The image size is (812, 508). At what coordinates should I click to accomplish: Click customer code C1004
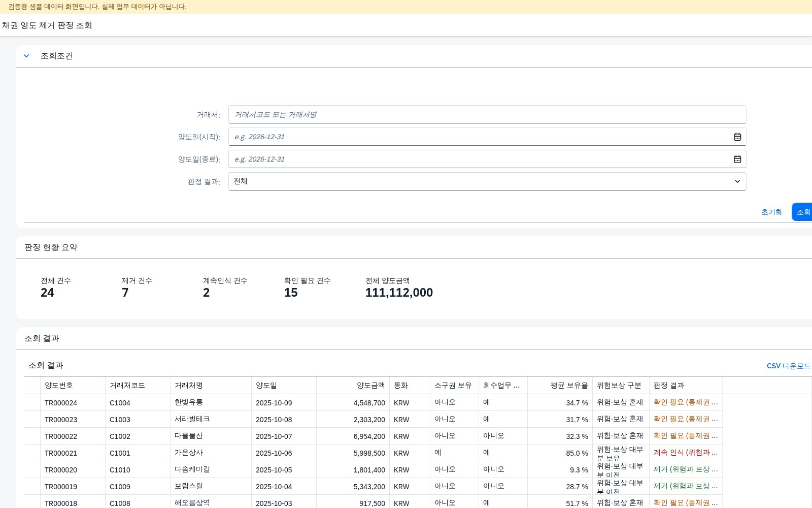pyautogui.click(x=120, y=403)
